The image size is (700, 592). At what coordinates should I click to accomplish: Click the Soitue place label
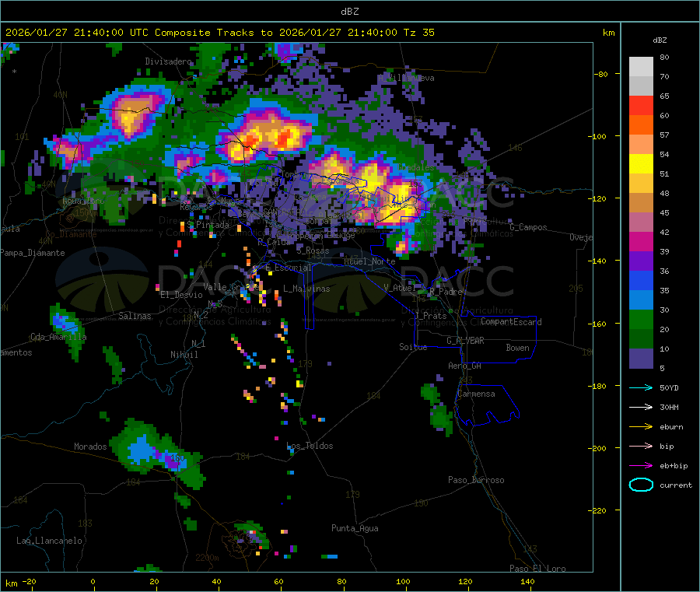(413, 347)
